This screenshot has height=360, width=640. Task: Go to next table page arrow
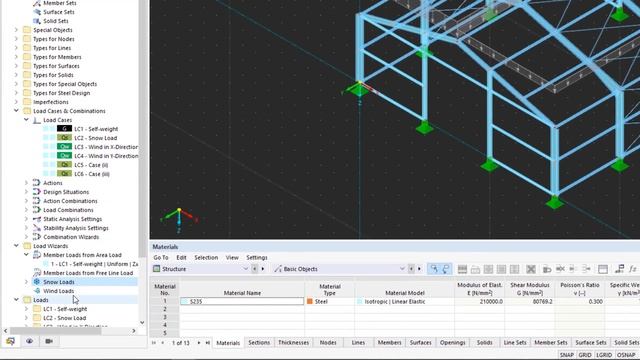[199, 343]
